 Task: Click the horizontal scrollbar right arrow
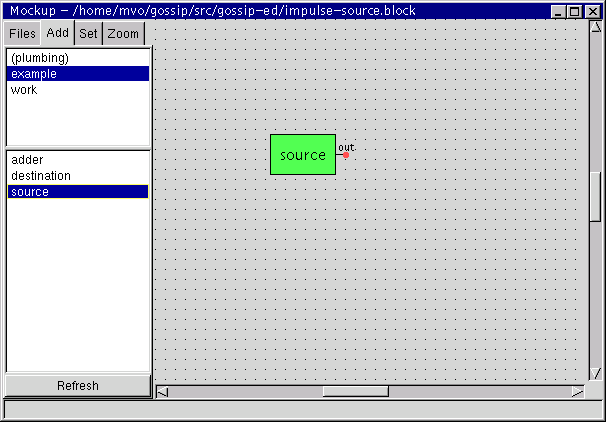[x=577, y=392]
